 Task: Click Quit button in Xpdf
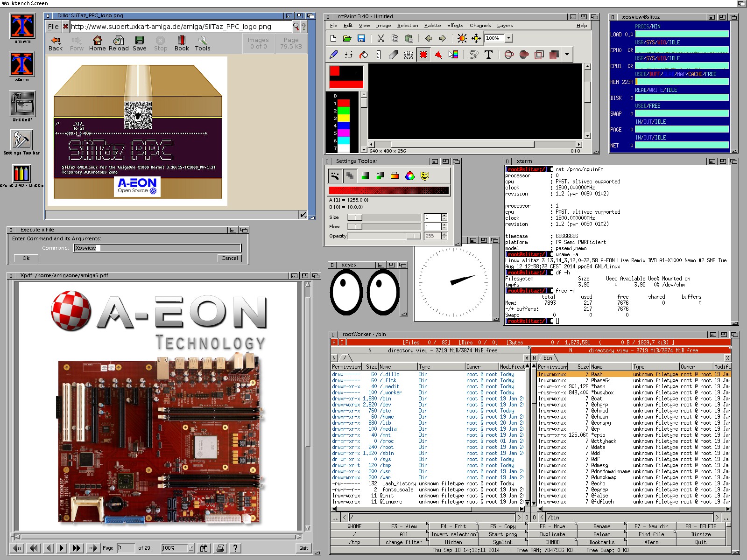[303, 548]
